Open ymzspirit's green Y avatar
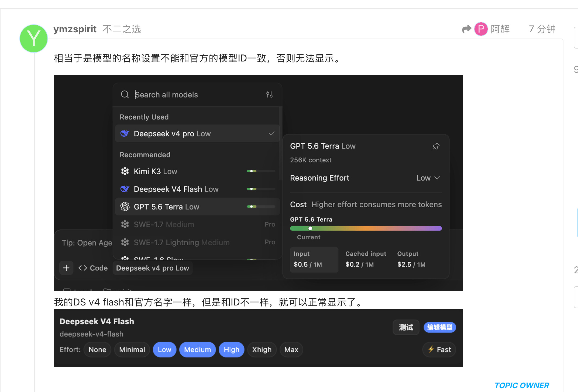Screen dimensions: 578x392 pyautogui.click(x=34, y=38)
